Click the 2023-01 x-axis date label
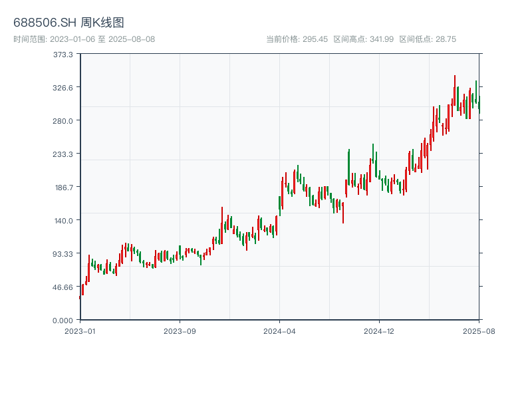 coord(80,331)
